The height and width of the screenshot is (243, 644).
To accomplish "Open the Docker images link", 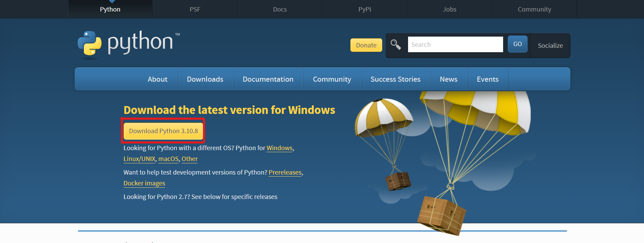I will point(144,183).
